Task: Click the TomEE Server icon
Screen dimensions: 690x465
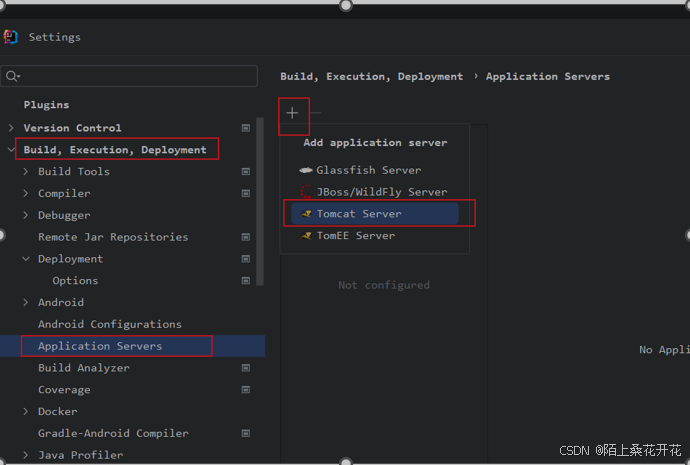Action: click(306, 236)
